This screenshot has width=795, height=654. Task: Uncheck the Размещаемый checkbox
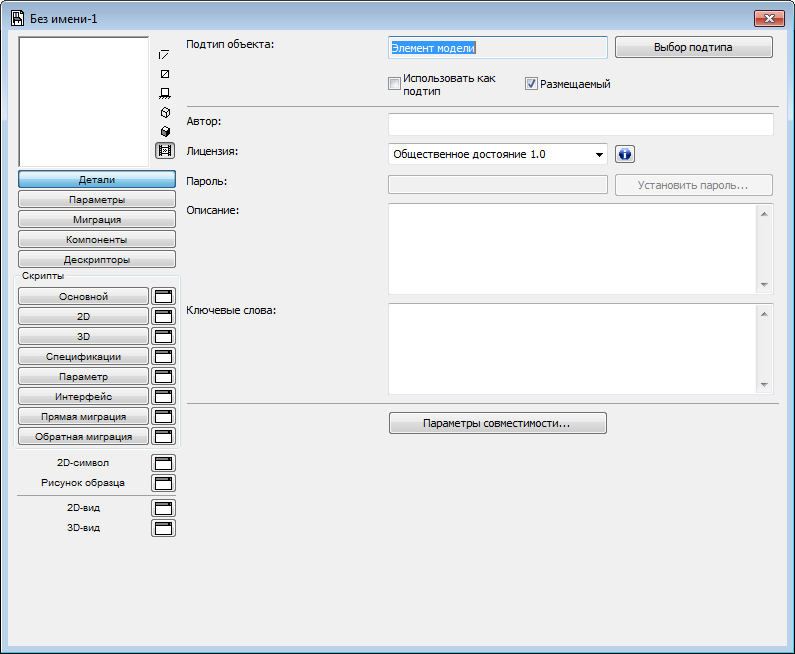[531, 84]
